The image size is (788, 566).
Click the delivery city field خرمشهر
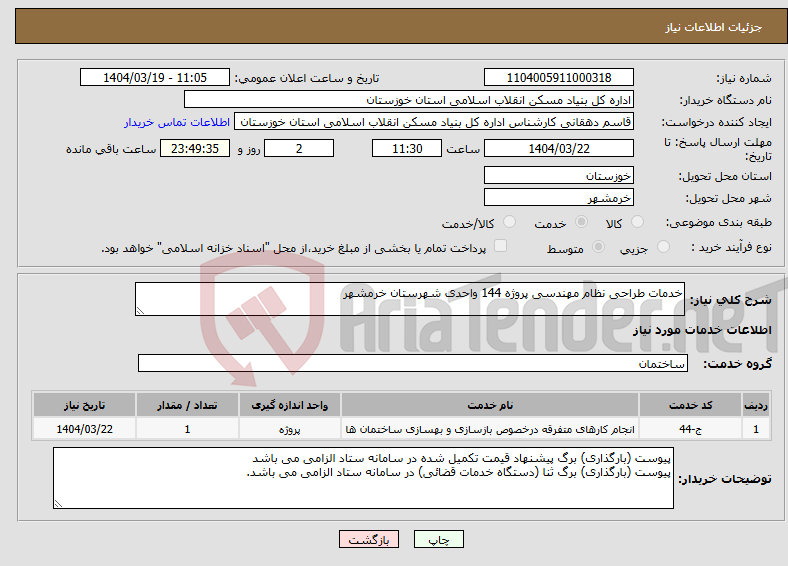pos(558,197)
